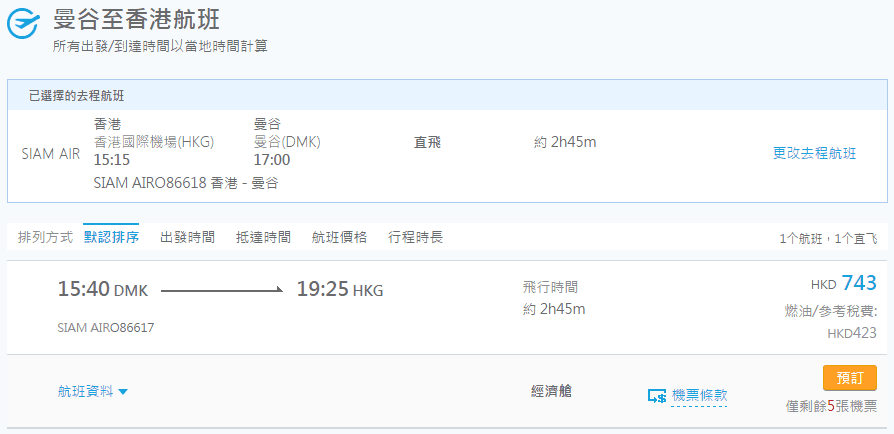The image size is (894, 434).
Task: Click the SIAM AIR airline label
Action: coord(51,154)
